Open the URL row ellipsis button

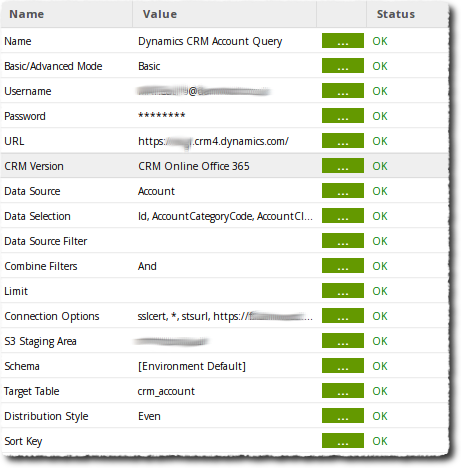tap(343, 141)
